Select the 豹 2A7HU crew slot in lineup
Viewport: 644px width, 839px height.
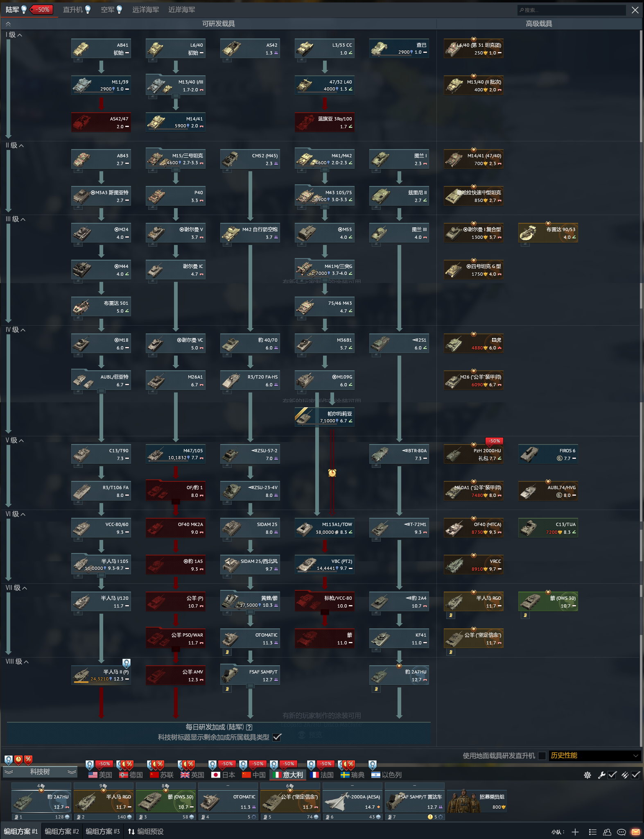click(41, 801)
